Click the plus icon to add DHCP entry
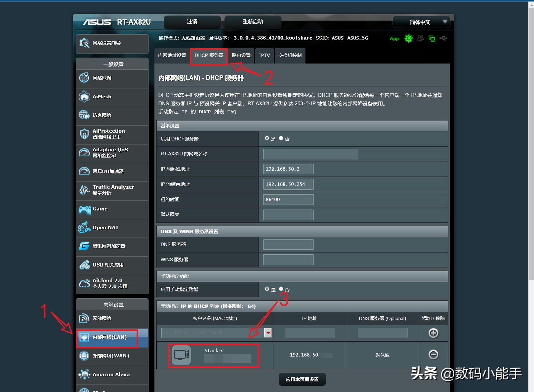This screenshot has height=392, width=534. (x=433, y=333)
